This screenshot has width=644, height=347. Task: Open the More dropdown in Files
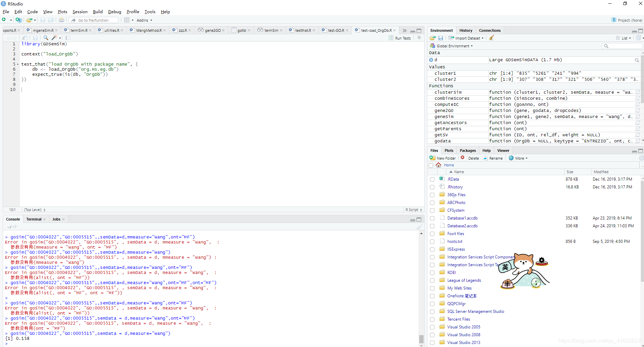(x=518, y=158)
